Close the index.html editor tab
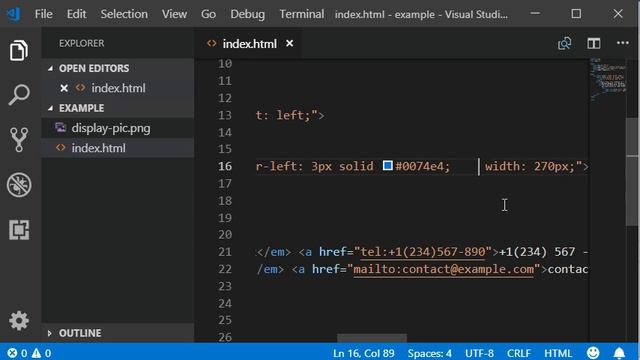 pyautogui.click(x=289, y=43)
